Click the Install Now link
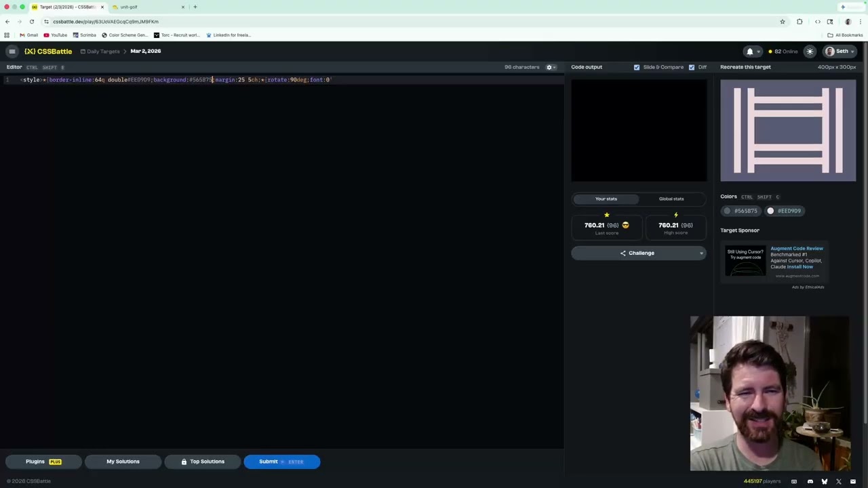The height and width of the screenshot is (488, 868). pyautogui.click(x=800, y=267)
